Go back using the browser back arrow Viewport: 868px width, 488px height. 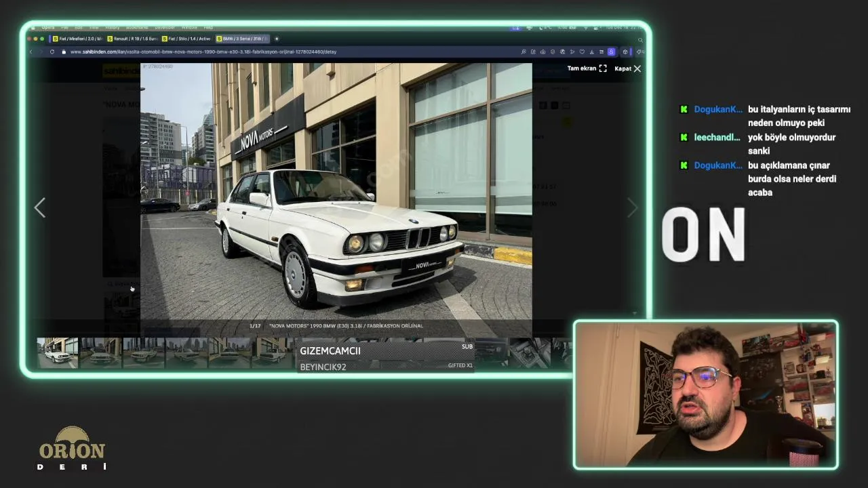31,52
